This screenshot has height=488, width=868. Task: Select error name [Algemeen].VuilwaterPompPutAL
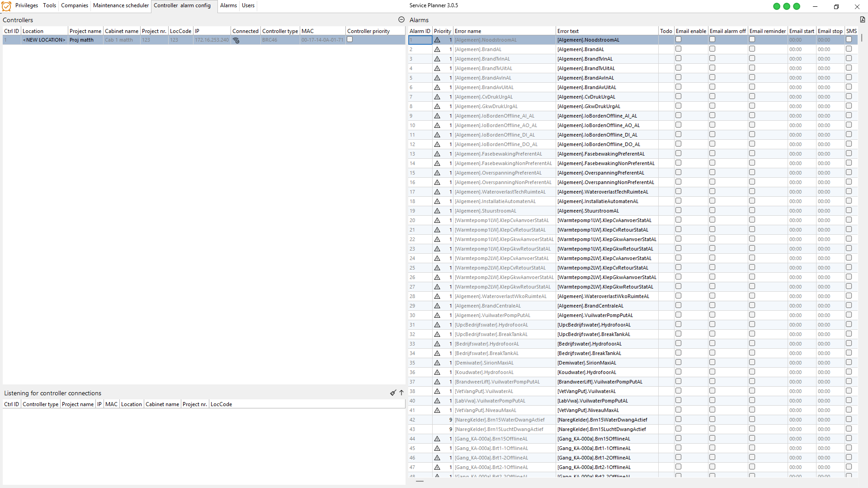pos(492,315)
